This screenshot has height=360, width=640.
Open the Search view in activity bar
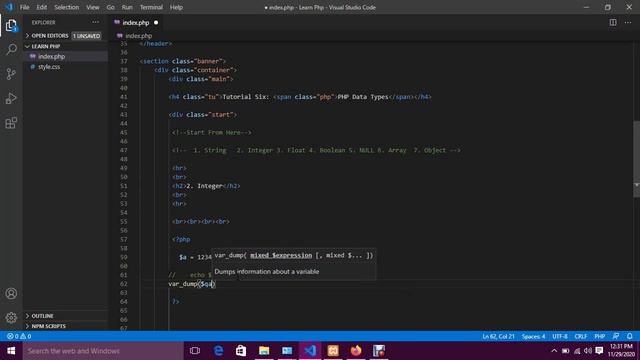[x=11, y=49]
